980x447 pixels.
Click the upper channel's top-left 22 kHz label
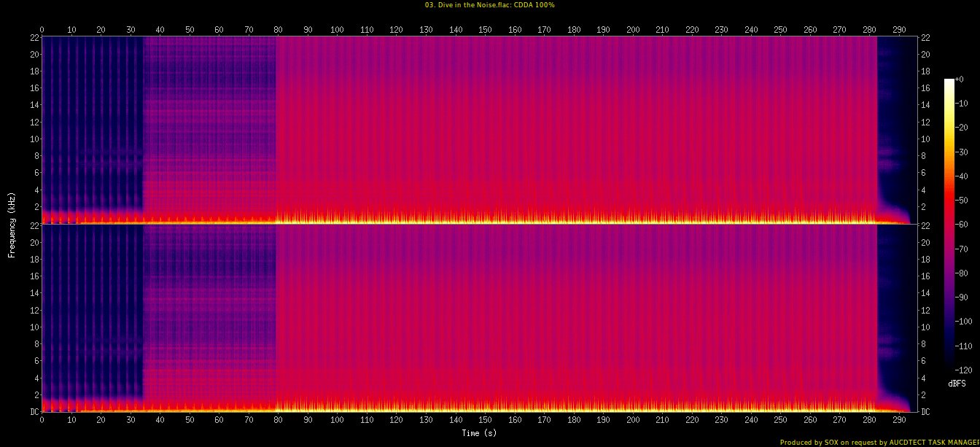(34, 37)
